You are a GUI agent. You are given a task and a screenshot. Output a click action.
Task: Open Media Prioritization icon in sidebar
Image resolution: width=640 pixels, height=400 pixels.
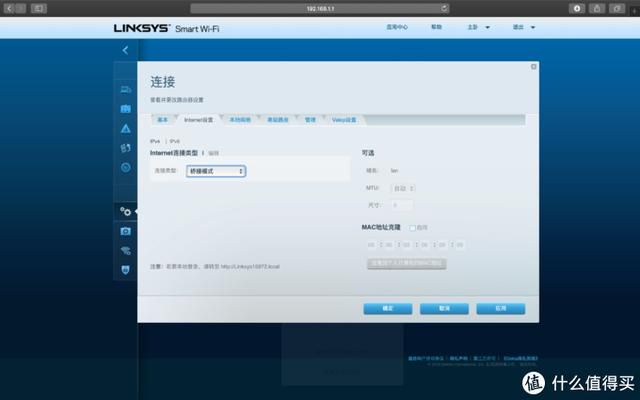(x=126, y=148)
